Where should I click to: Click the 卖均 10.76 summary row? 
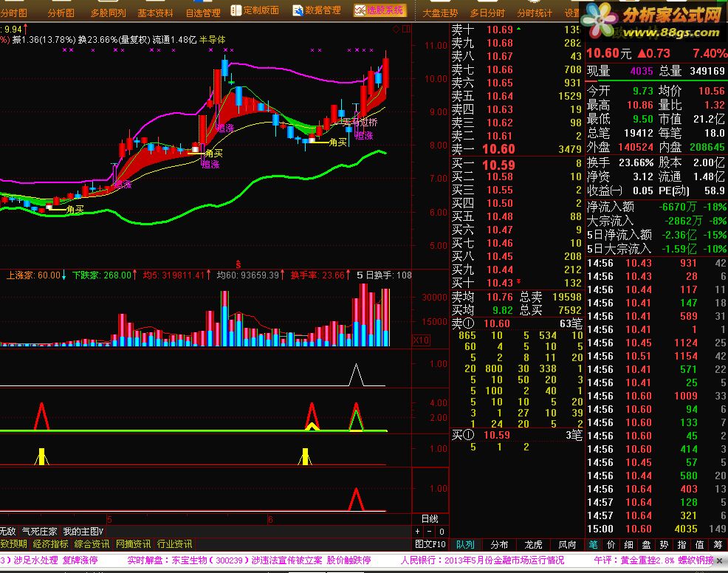(x=516, y=297)
